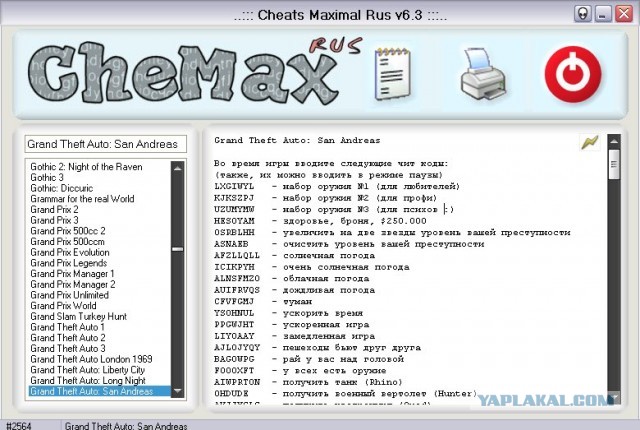This screenshot has height=430, width=640.
Task: Click the AJLOJYQY cheat code line
Action: [x=318, y=348]
